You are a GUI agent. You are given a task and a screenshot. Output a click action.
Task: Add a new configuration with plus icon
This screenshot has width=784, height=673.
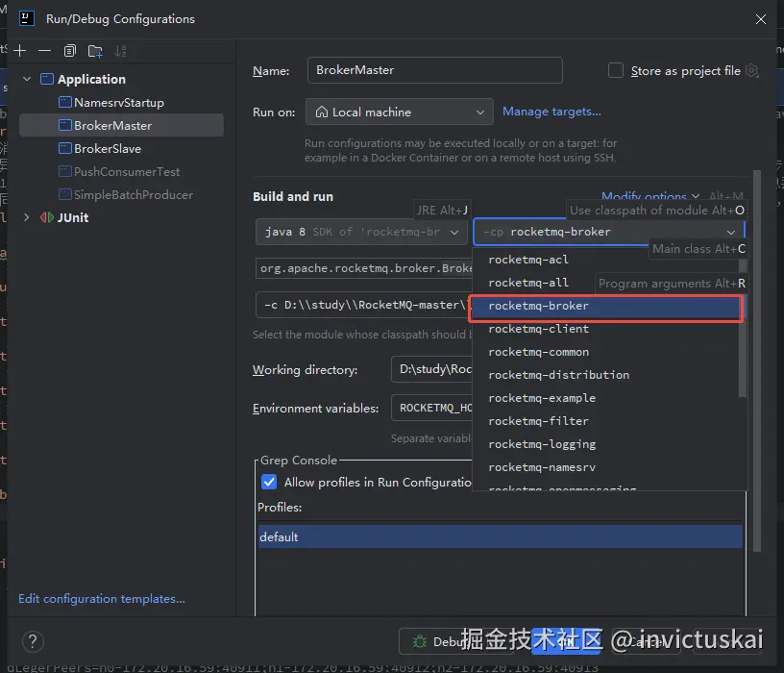(x=20, y=51)
